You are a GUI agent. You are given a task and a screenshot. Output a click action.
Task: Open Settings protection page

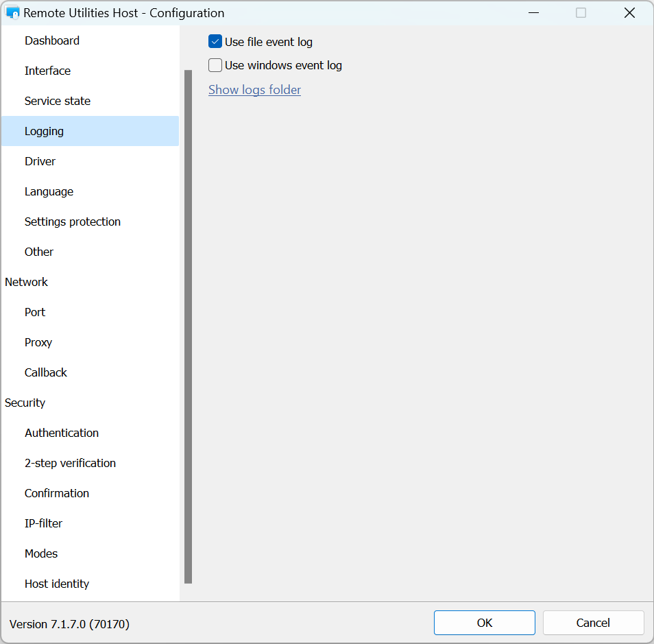point(73,222)
